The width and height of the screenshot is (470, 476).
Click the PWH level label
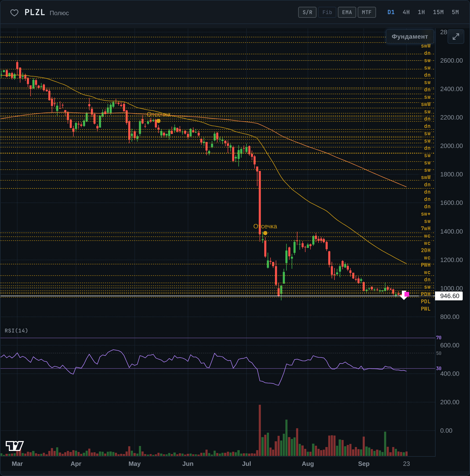[426, 265]
